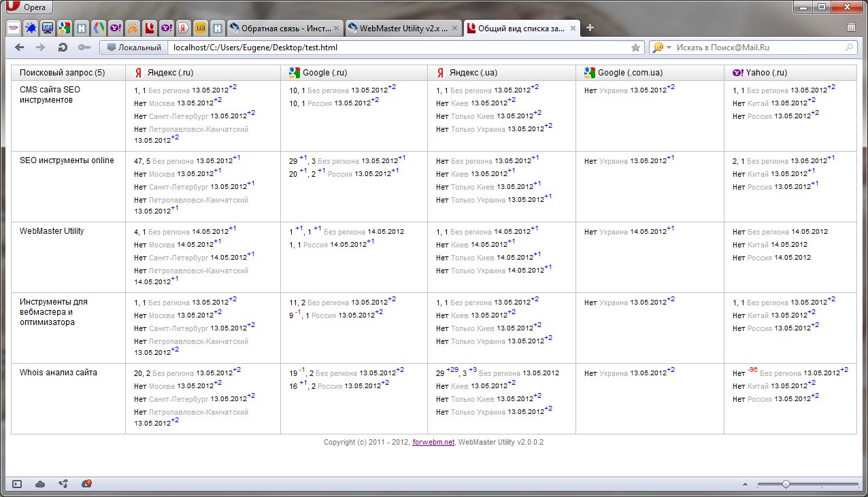868x497 pixels.
Task: Toggle the side panel in the status bar
Action: click(18, 484)
